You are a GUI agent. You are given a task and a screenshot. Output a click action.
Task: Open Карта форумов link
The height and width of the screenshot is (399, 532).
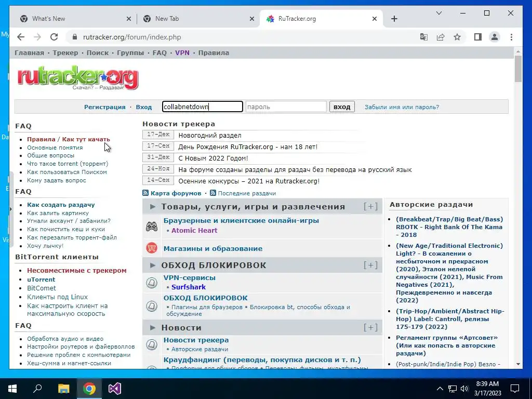click(176, 193)
